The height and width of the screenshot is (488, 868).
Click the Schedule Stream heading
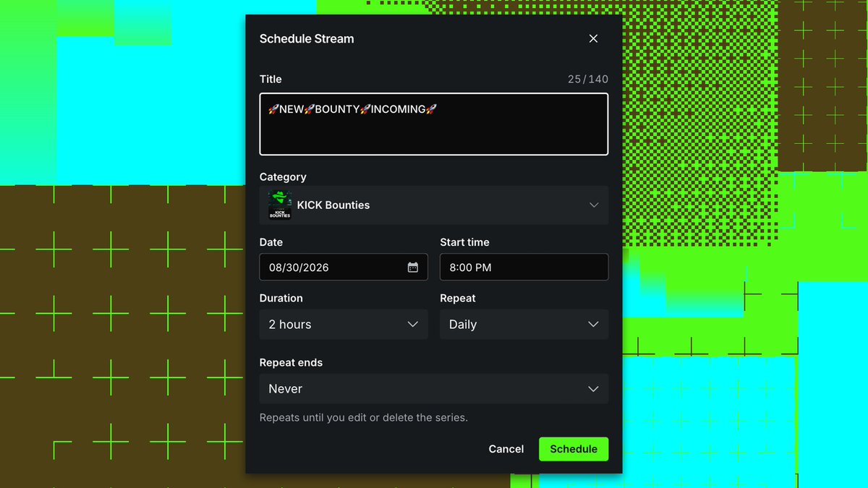307,39
